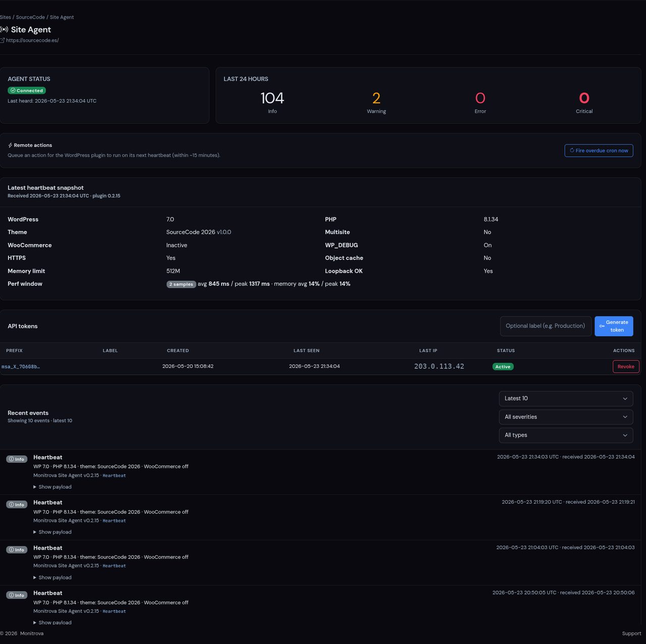Screen dimensions: 646x644
Task: Click the 104 Info counter
Action: (272, 102)
